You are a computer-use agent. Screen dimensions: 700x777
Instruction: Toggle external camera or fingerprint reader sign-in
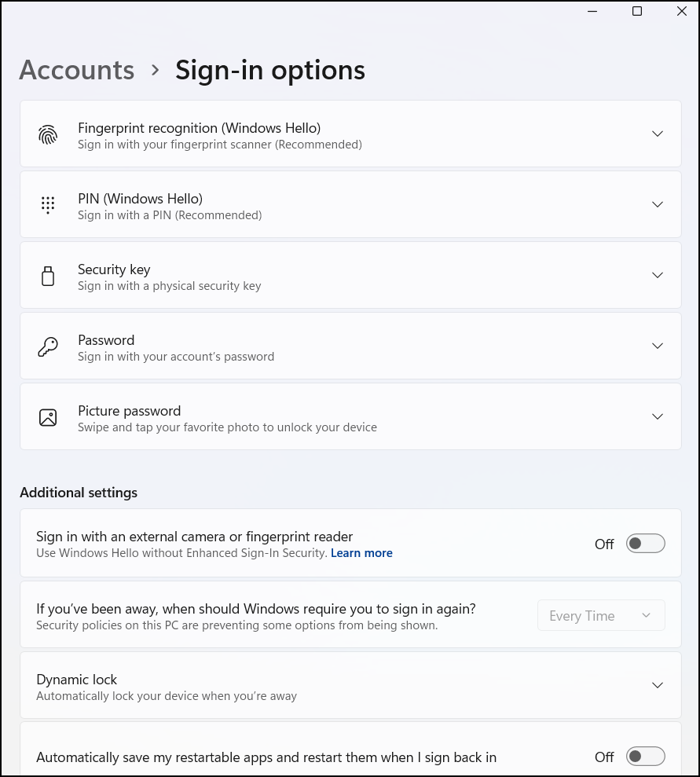coord(644,543)
